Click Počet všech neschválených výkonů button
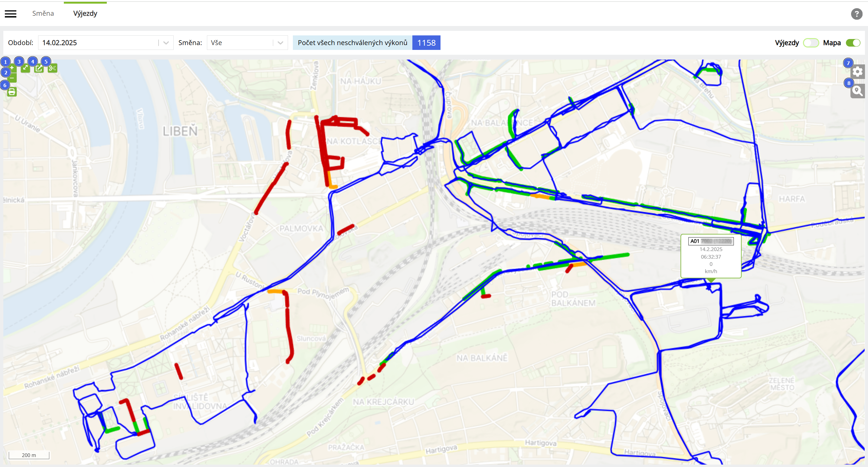The width and height of the screenshot is (868, 467). (352, 43)
